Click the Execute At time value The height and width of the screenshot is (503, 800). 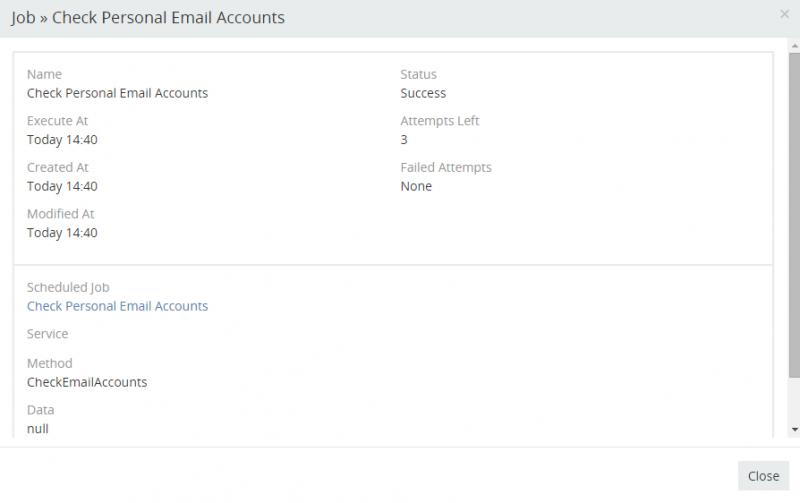tap(62, 140)
